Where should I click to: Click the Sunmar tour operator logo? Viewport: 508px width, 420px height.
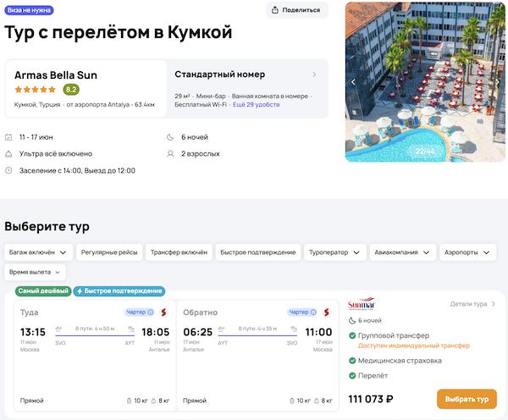click(361, 305)
